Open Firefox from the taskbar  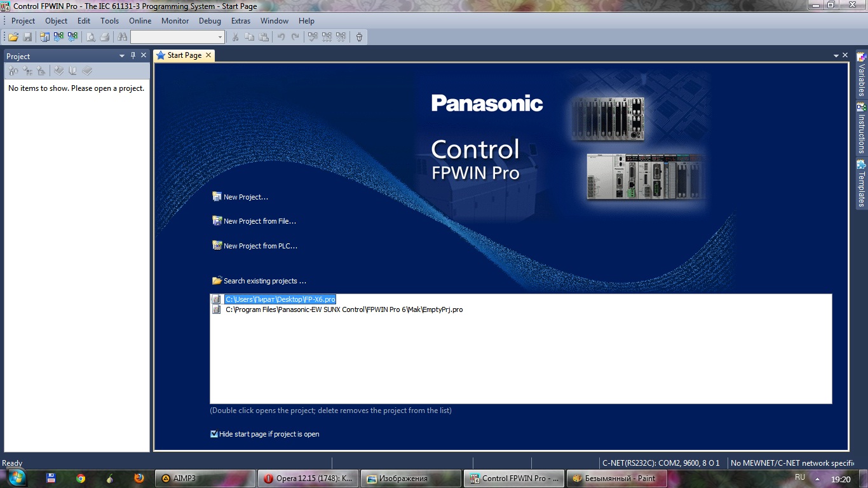tap(139, 478)
